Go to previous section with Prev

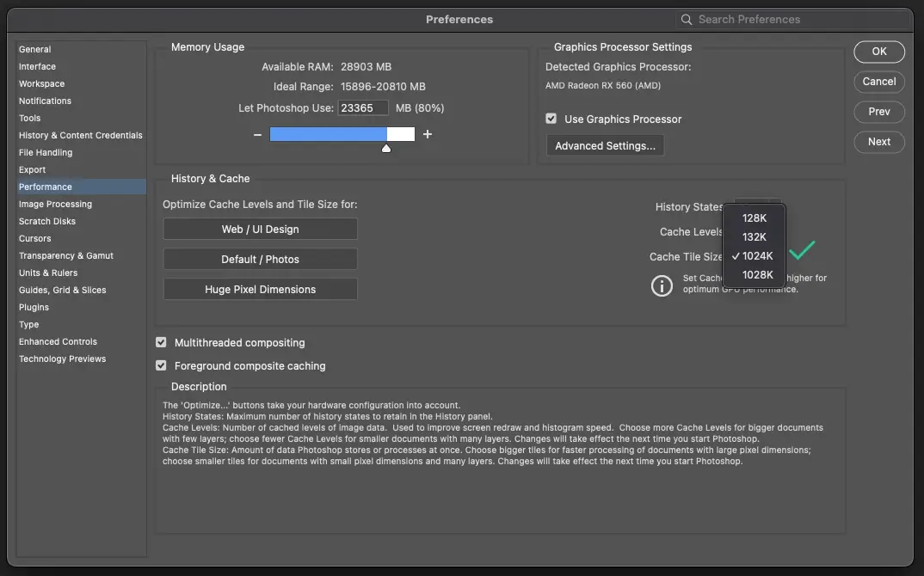(879, 111)
